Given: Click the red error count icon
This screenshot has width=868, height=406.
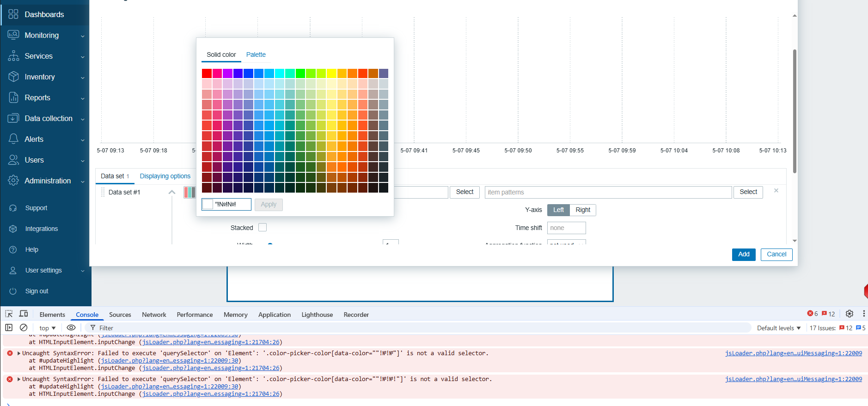Looking at the screenshot, I should [x=810, y=314].
